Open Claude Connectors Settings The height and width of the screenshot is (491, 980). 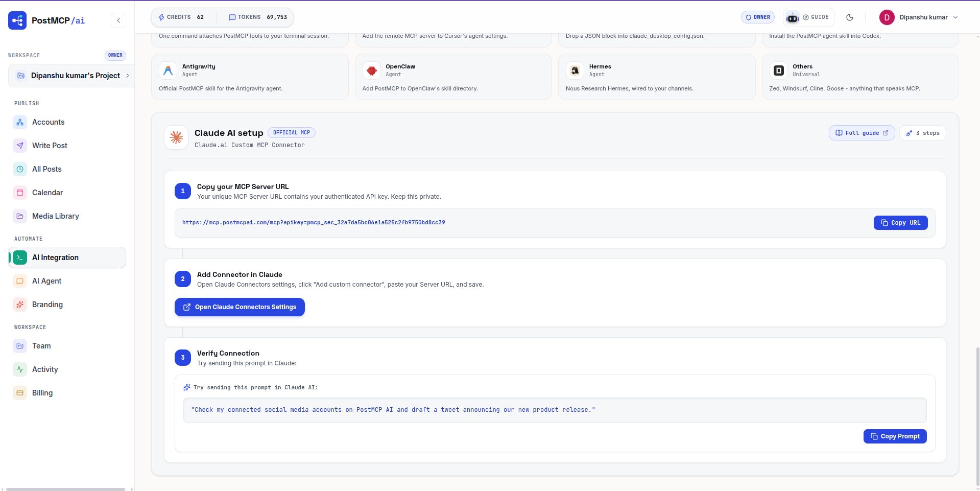[x=240, y=307]
